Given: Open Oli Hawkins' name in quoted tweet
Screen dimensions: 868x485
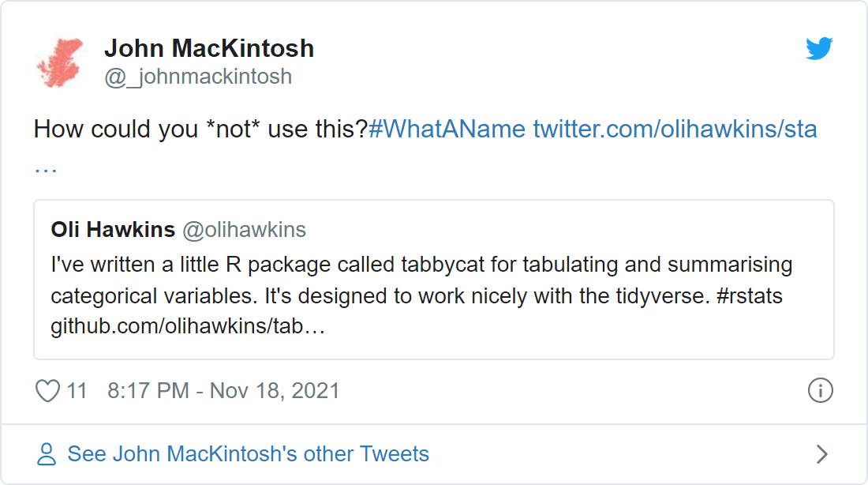Looking at the screenshot, I should pyautogui.click(x=113, y=230).
